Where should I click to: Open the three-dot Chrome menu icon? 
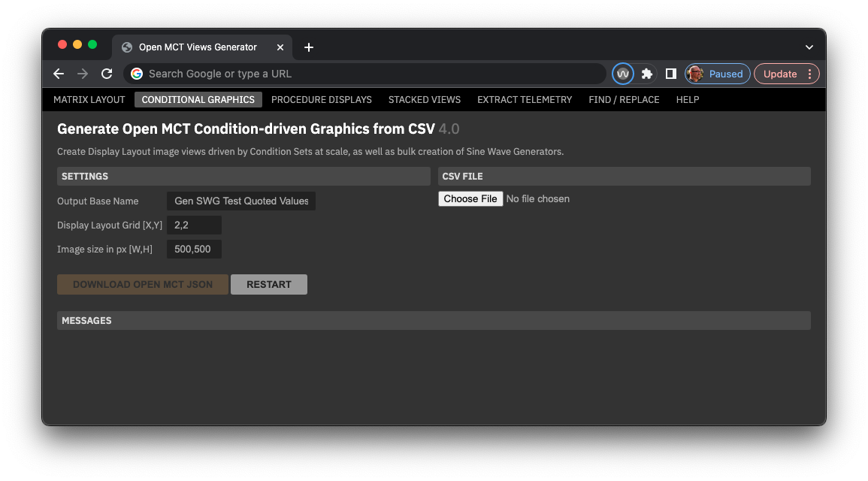[810, 74]
